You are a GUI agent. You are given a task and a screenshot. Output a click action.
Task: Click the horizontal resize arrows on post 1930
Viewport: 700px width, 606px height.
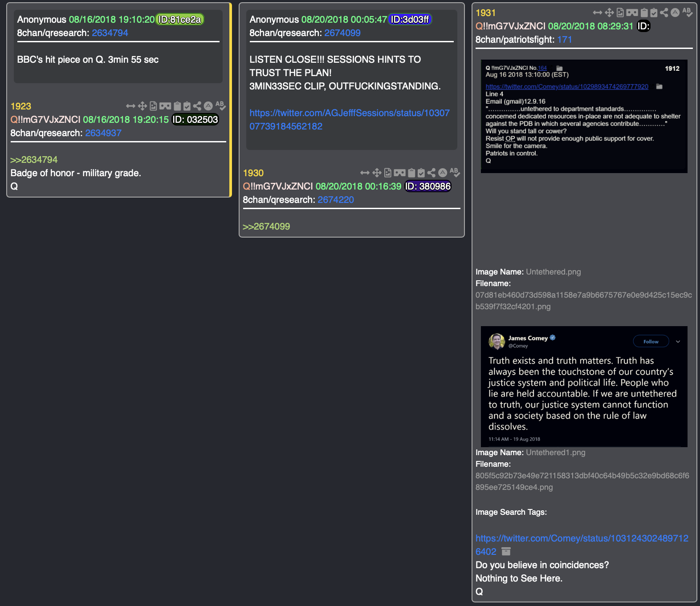[365, 173]
